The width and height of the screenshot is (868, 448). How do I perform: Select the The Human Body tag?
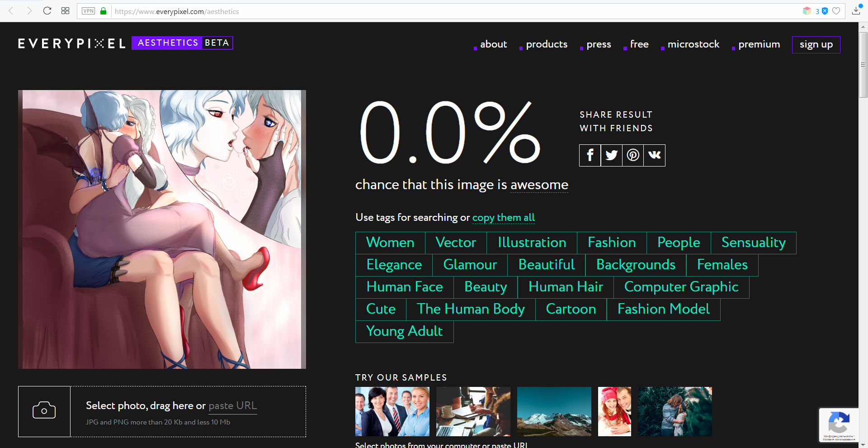tap(471, 310)
